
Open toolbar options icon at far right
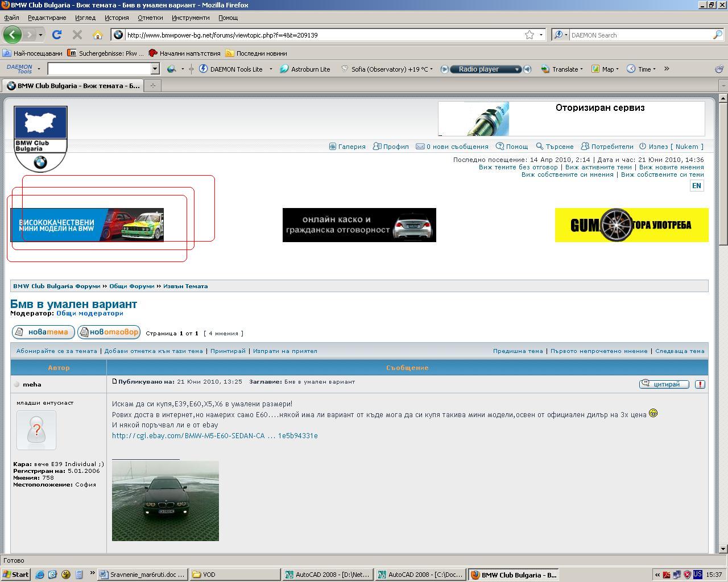click(719, 69)
